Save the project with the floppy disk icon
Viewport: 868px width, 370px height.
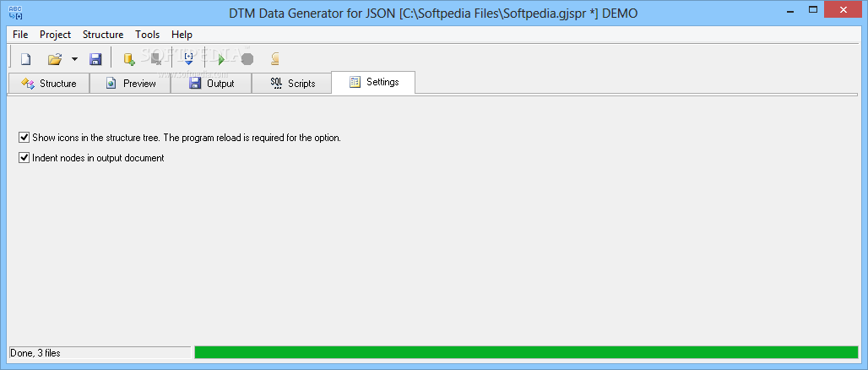pos(95,59)
